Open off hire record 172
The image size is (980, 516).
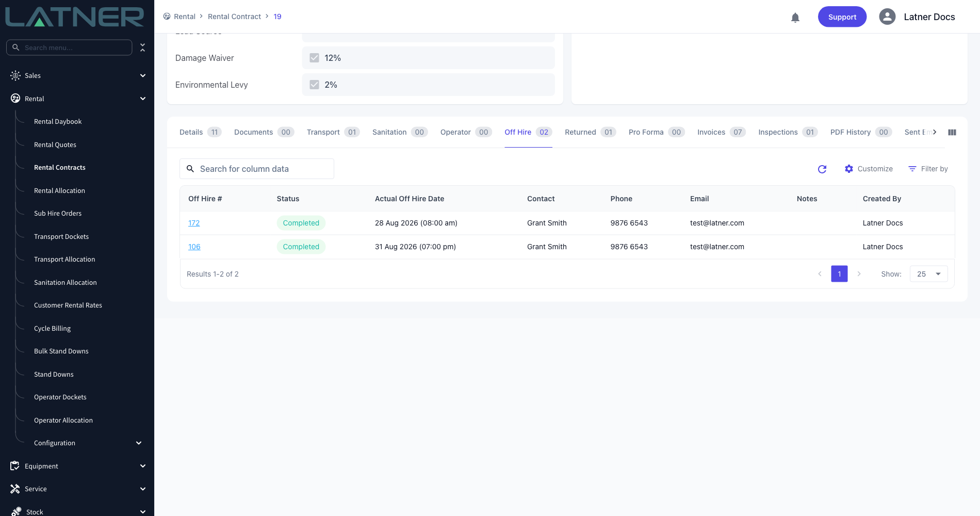[x=194, y=223]
